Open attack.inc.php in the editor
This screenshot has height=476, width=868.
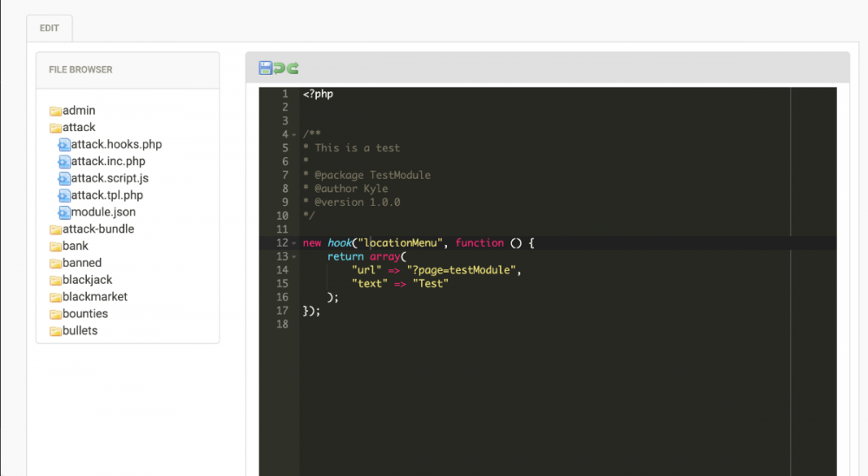pyautogui.click(x=108, y=162)
